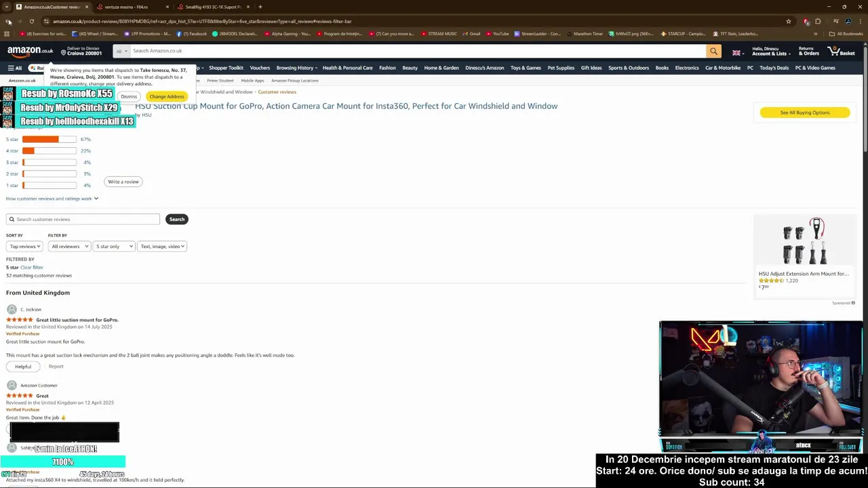Click the Write a review button
This screenshot has width=868, height=488.
pyautogui.click(x=123, y=182)
